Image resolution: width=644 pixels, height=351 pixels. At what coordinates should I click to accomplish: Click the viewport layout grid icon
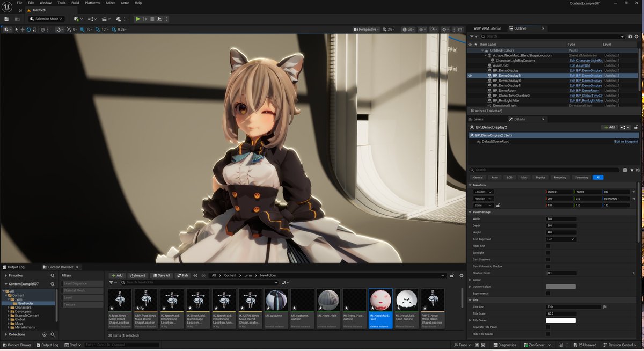[460, 30]
